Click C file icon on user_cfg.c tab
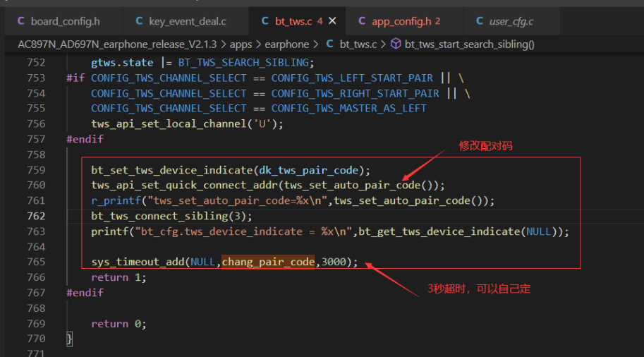Viewport: 644px width, 357px height. coord(480,21)
